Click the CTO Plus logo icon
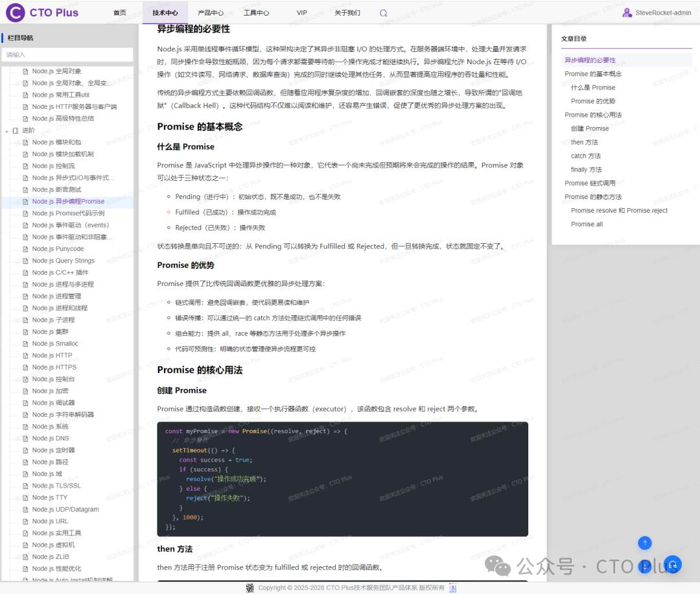The width and height of the screenshot is (700, 594). pyautogui.click(x=16, y=12)
